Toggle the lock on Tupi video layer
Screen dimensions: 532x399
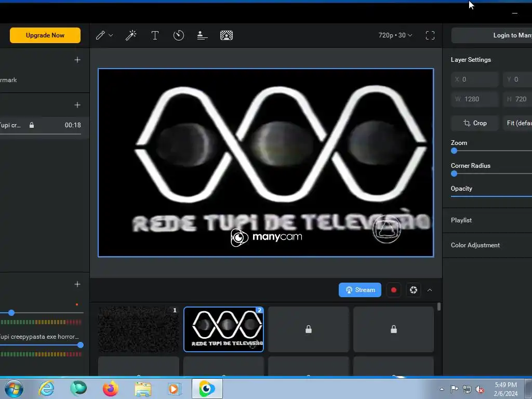(x=32, y=125)
